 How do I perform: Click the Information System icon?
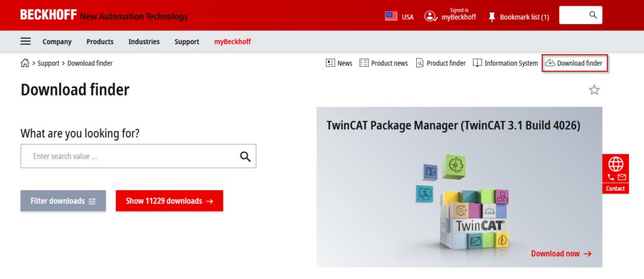click(477, 63)
